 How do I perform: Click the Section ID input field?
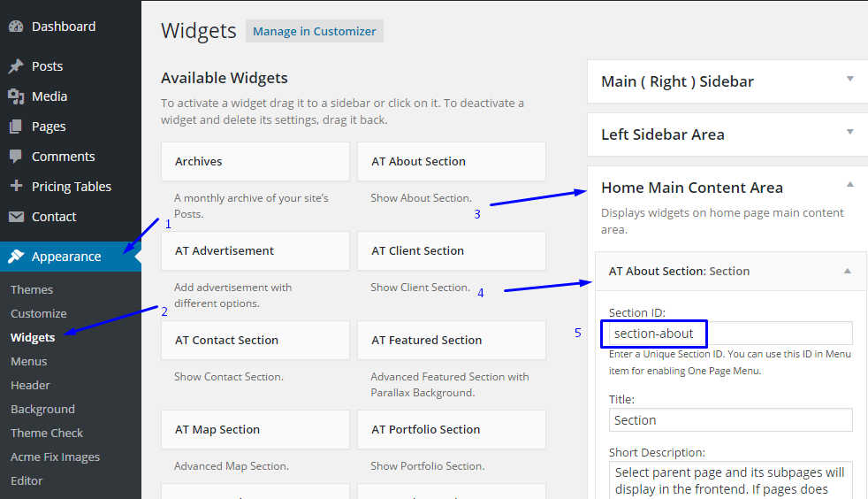coord(731,333)
